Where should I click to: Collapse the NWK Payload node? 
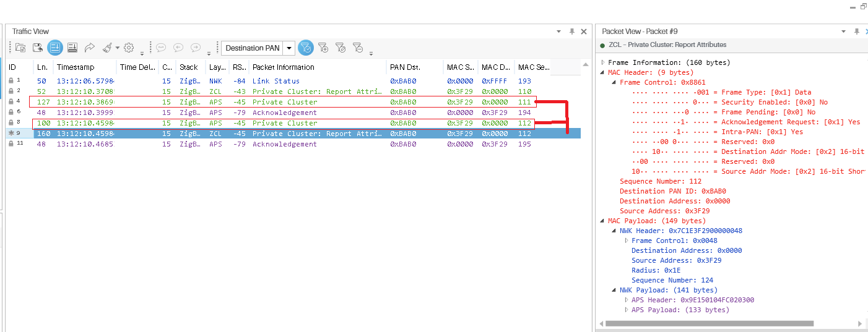pos(615,290)
